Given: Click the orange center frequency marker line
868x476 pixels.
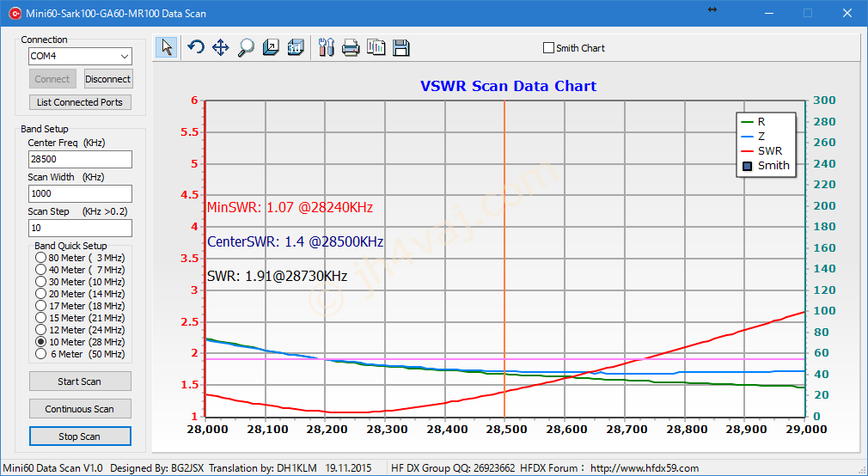Looking at the screenshot, I should (504, 258).
